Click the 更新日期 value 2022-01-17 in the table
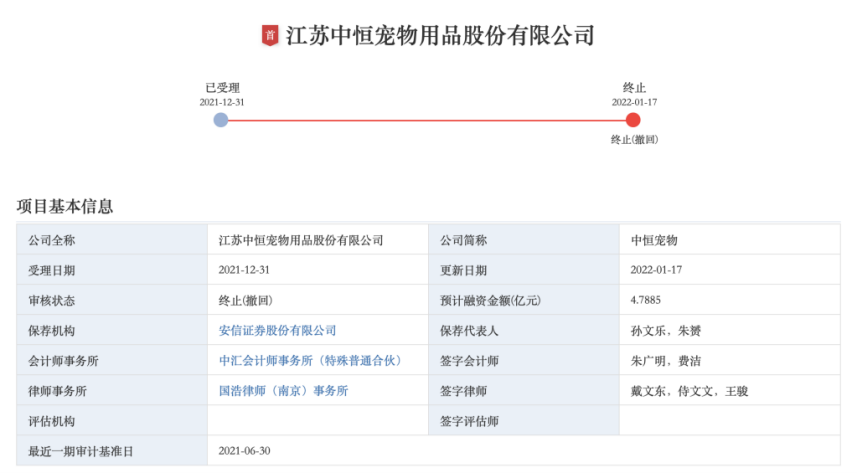The image size is (857, 473). point(656,270)
